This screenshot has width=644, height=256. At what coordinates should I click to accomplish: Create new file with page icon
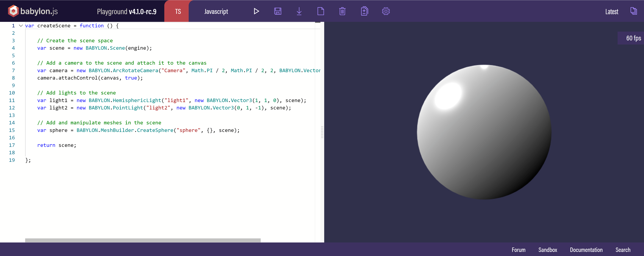pos(320,11)
